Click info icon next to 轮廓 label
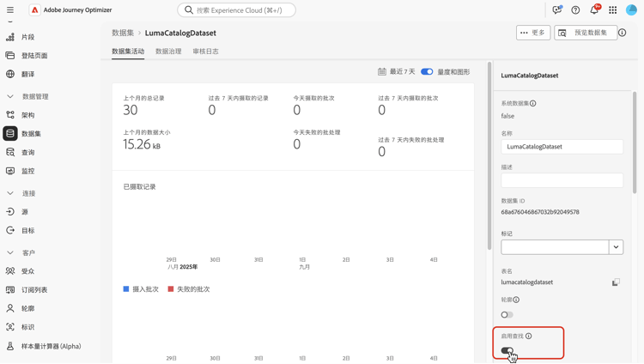This screenshot has height=364, width=644. click(x=516, y=300)
